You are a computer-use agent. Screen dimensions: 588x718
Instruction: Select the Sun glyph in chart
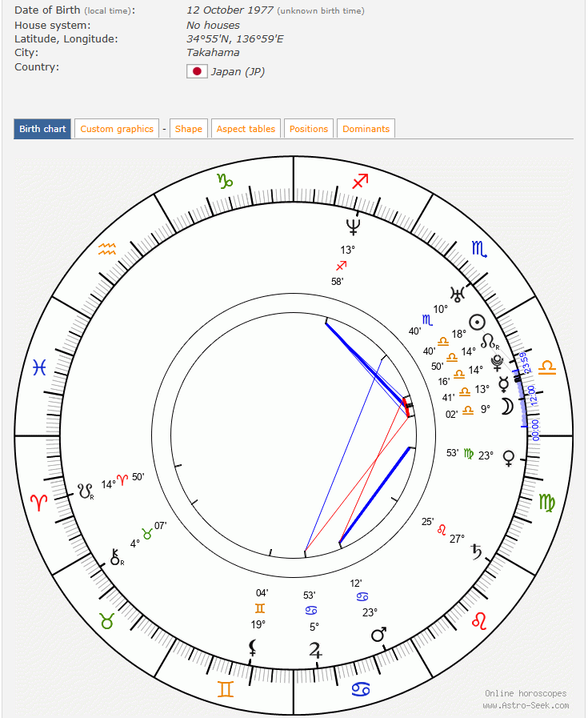coord(477,323)
